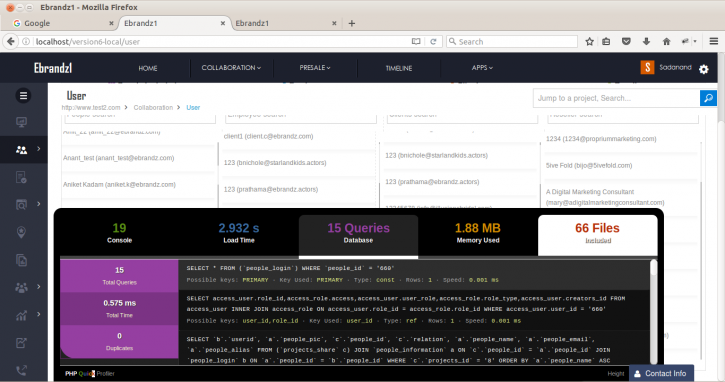
Task: Open the settings gear icon in header
Action: click(x=704, y=69)
